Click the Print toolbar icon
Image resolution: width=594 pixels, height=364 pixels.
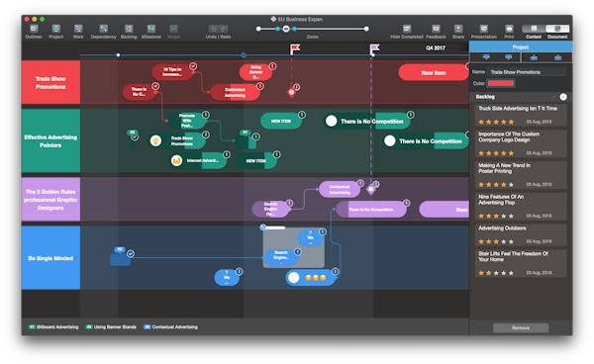click(x=509, y=29)
